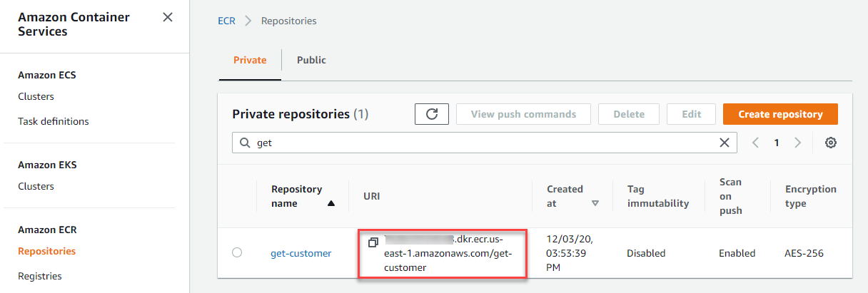Click the Encryption type column header
This screenshot has height=293, width=868.
(x=811, y=196)
